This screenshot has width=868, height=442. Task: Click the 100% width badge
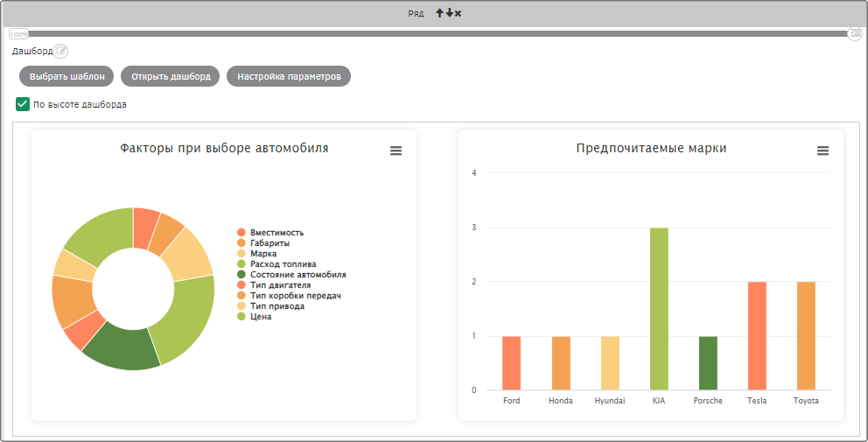coord(19,34)
